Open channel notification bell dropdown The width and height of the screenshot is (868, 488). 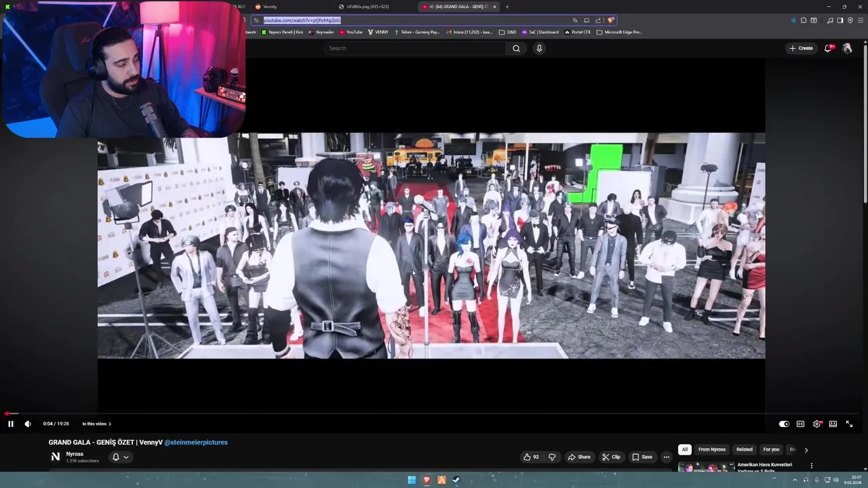click(120, 457)
